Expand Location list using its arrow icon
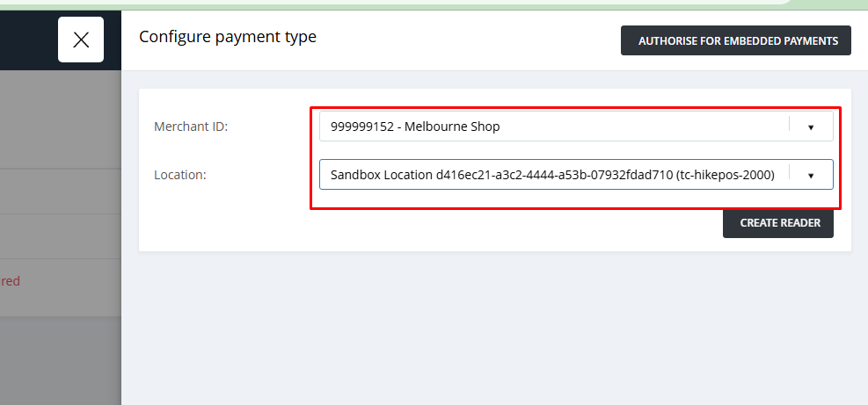Screen dimensions: 868x405 coord(811,175)
